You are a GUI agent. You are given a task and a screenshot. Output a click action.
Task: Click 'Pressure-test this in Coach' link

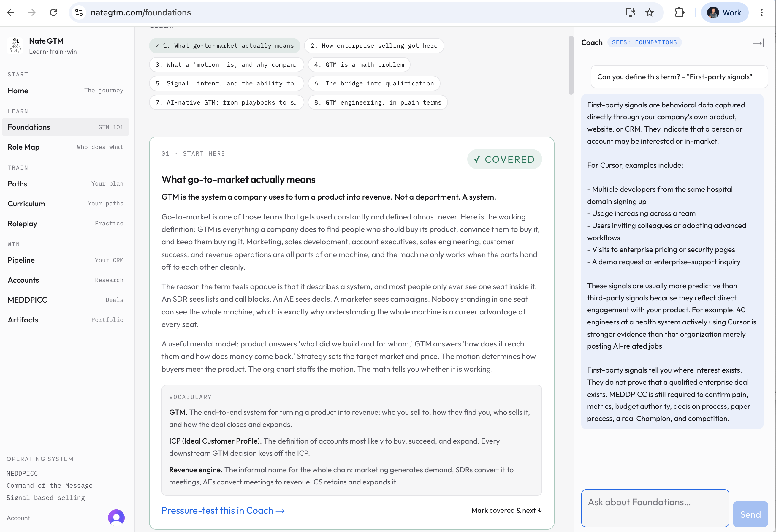(x=223, y=510)
